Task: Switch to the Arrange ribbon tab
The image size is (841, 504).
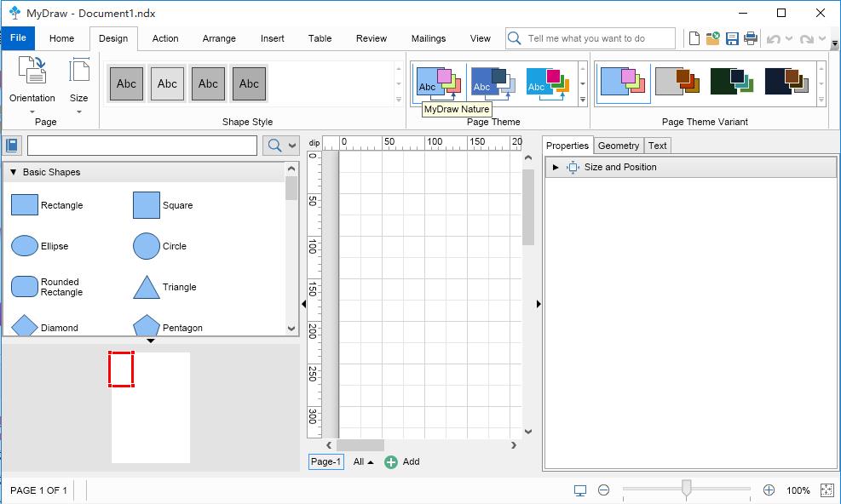Action: tap(219, 38)
